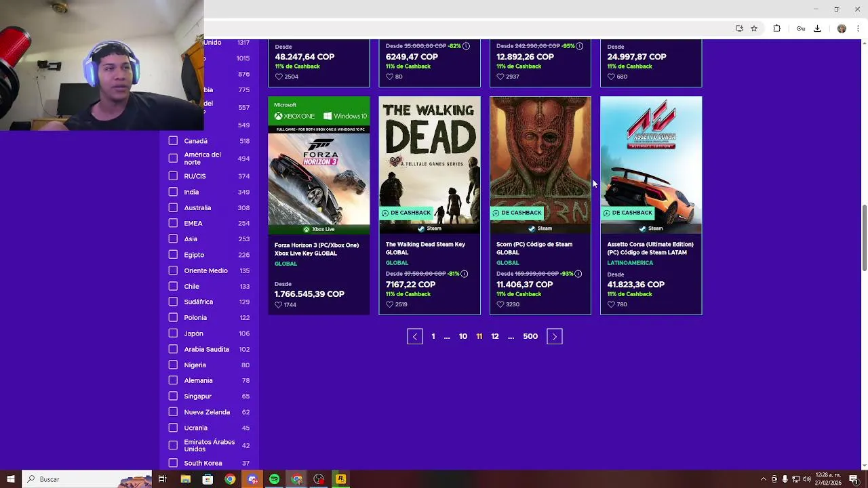The width and height of the screenshot is (868, 488).
Task: Open Spotify from the taskbar
Action: [x=274, y=479]
